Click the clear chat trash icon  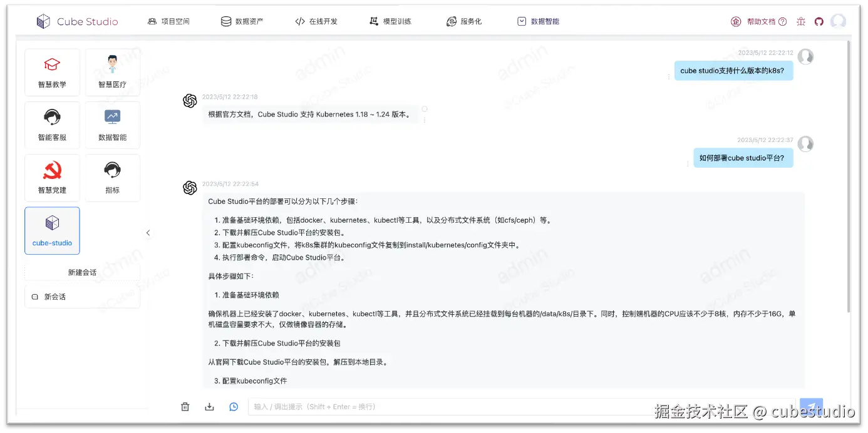coord(185,407)
